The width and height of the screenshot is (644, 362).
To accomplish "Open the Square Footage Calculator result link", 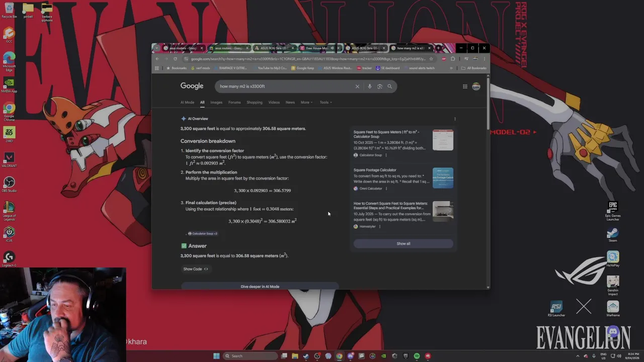I will click(375, 170).
